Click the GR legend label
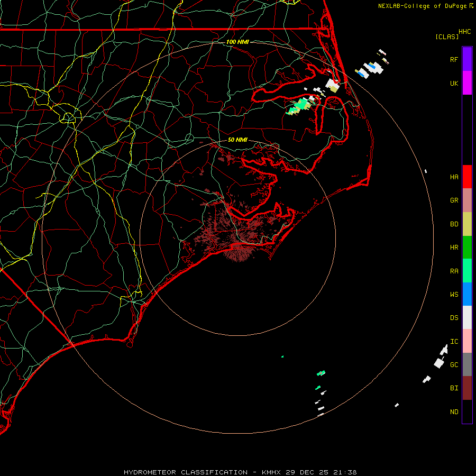This screenshot has height=476, width=476. (x=454, y=200)
